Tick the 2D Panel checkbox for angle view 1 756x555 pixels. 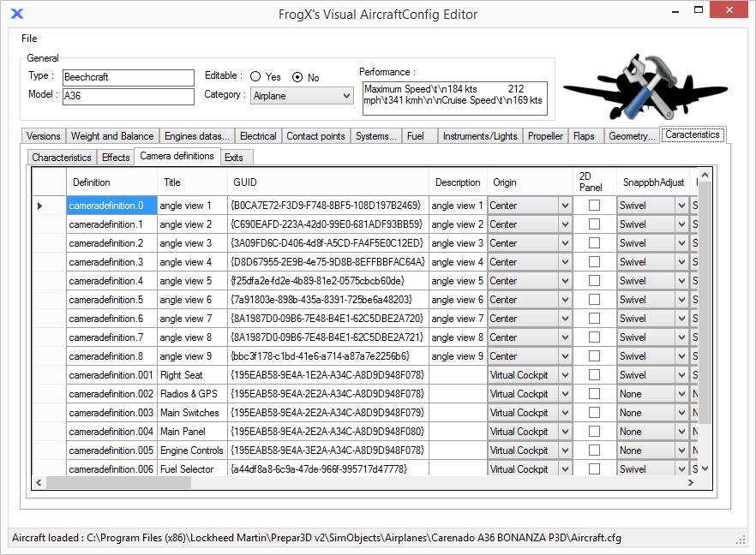[595, 206]
